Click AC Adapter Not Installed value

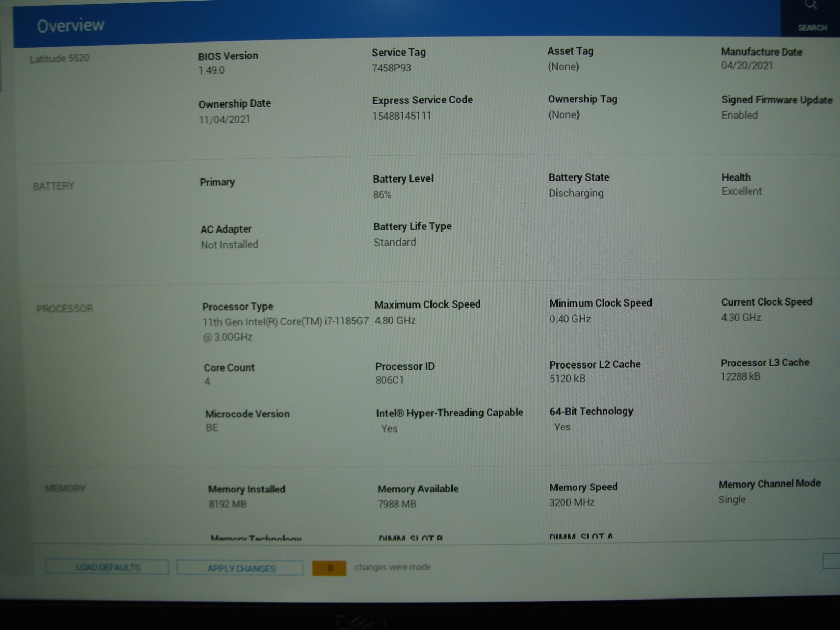click(229, 245)
